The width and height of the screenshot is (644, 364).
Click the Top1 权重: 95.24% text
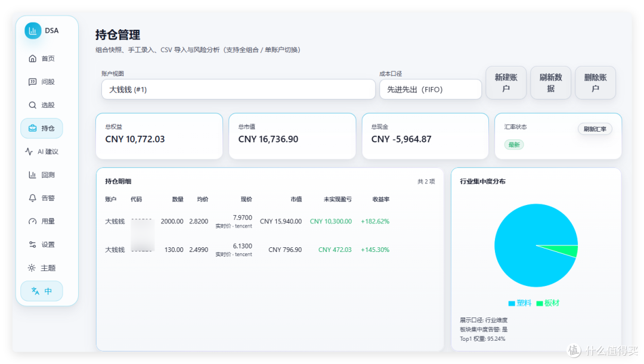[482, 339]
